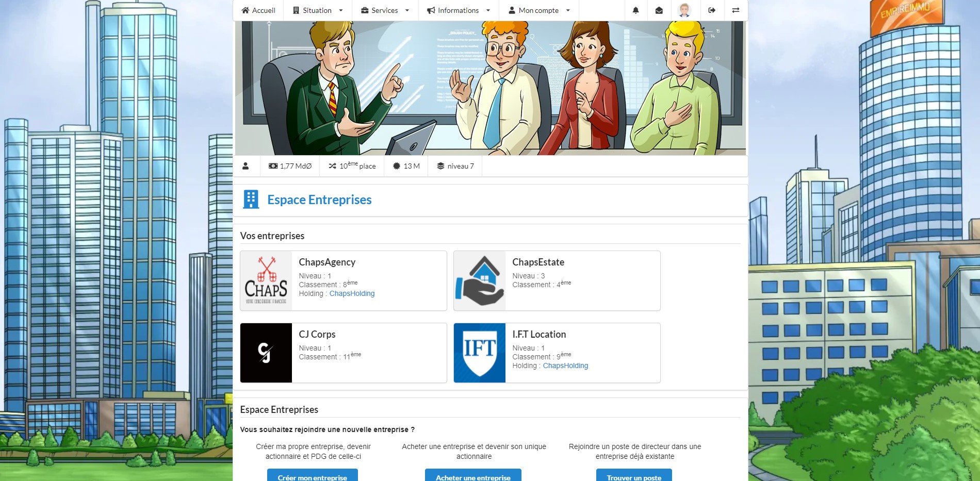Open the ChapsEstate logo thumbnail
This screenshot has height=481, width=980.
coord(480,281)
